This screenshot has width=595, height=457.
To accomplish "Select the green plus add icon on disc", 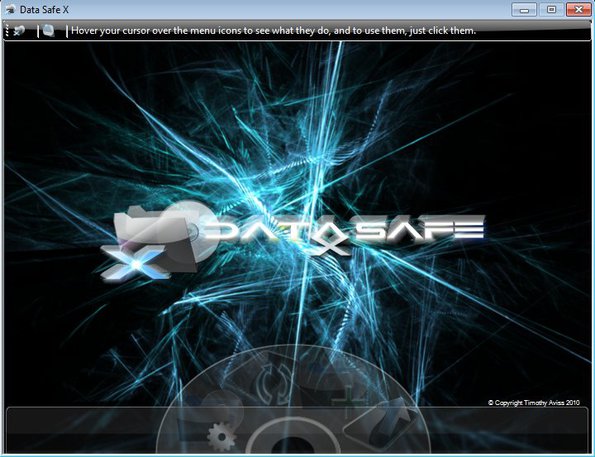I will pos(347,400).
